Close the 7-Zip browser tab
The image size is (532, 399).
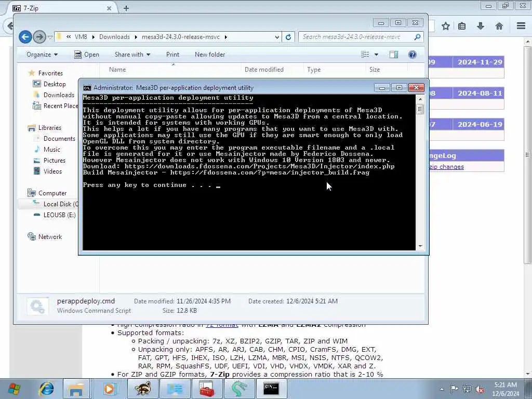(109, 8)
